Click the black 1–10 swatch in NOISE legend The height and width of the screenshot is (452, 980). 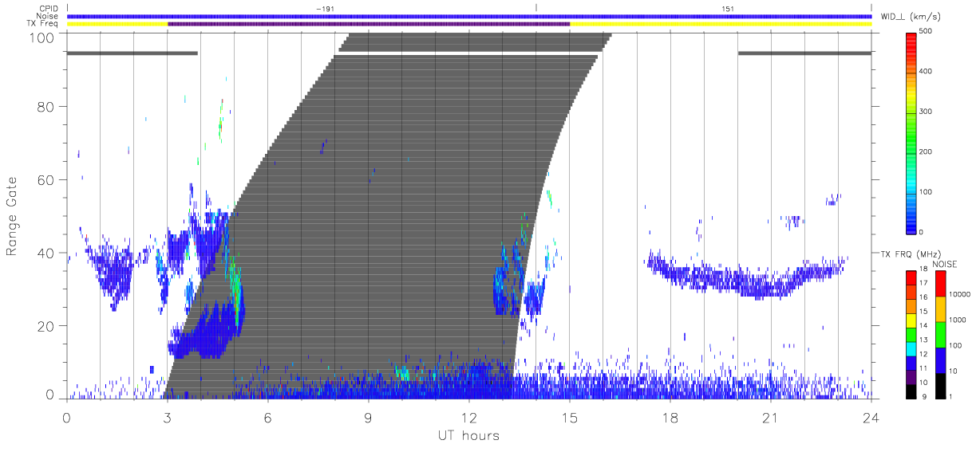[x=939, y=386]
